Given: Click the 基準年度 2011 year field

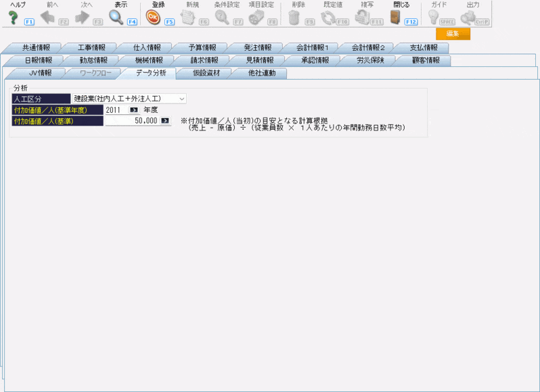Looking at the screenshot, I should [115, 109].
